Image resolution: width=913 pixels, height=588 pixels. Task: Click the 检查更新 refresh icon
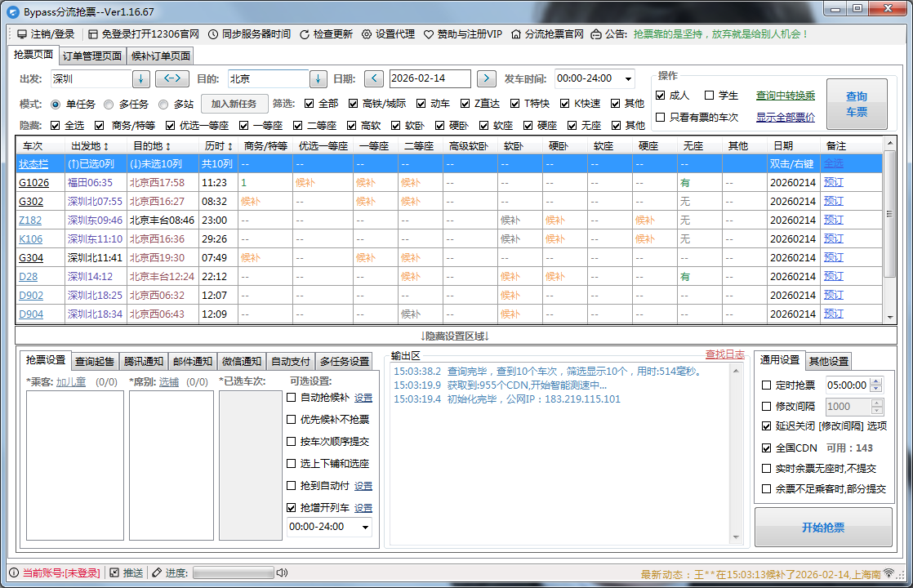[x=305, y=34]
